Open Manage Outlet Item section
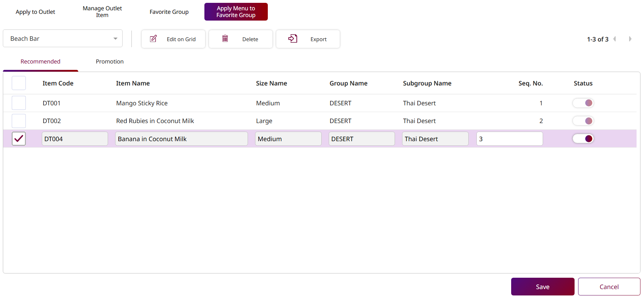 (102, 12)
